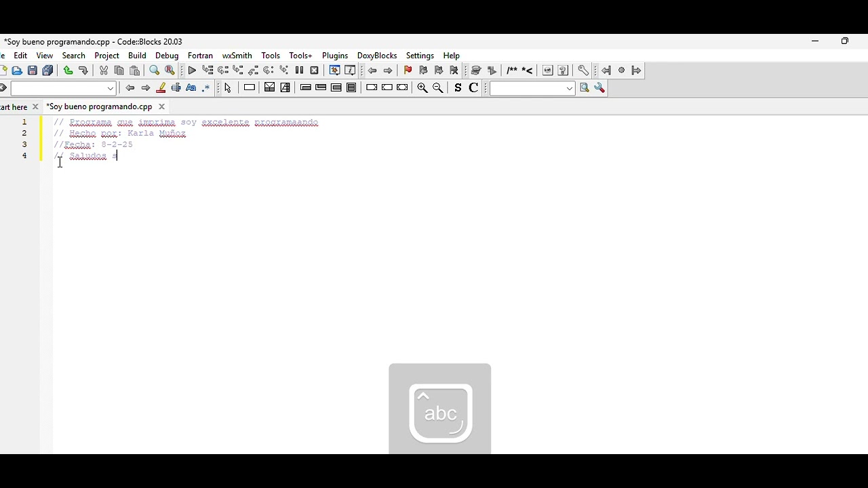The image size is (868, 488).
Task: Open the View menu
Action: point(45,56)
